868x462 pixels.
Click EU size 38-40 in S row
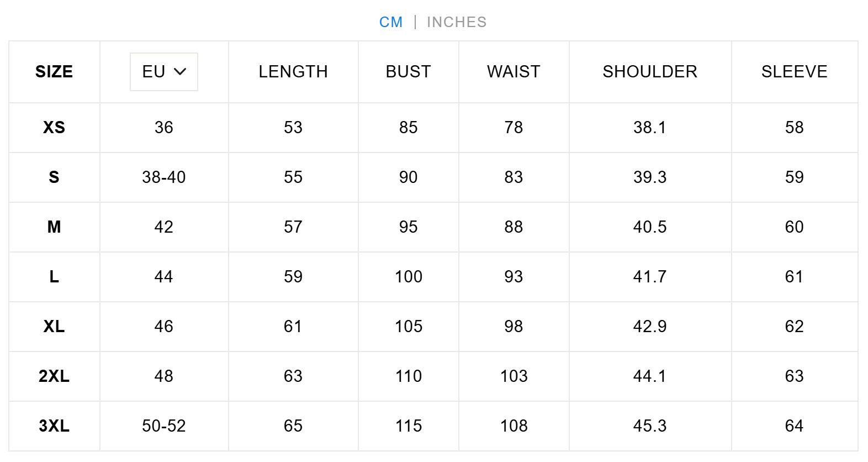tap(163, 177)
